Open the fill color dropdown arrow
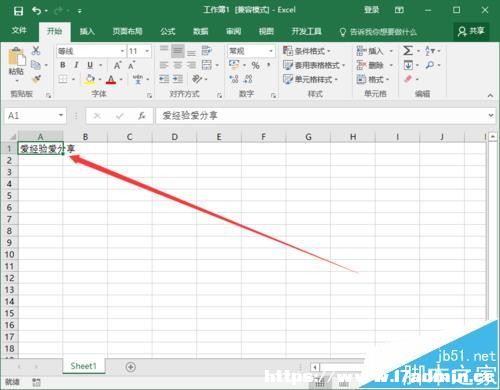 coord(100,79)
